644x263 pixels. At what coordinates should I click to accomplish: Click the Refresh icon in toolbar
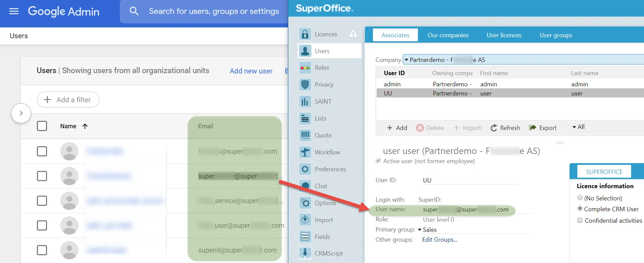pos(494,128)
